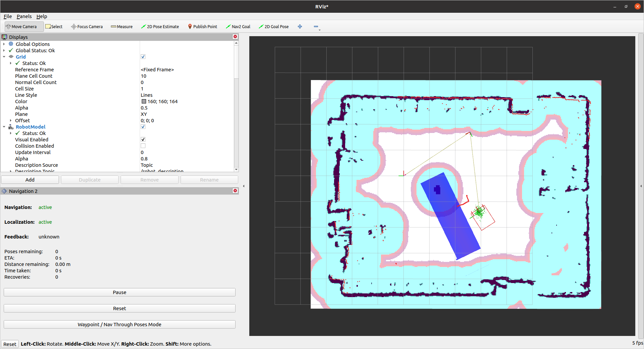Click the Add display button
This screenshot has width=644, height=349.
(30, 180)
